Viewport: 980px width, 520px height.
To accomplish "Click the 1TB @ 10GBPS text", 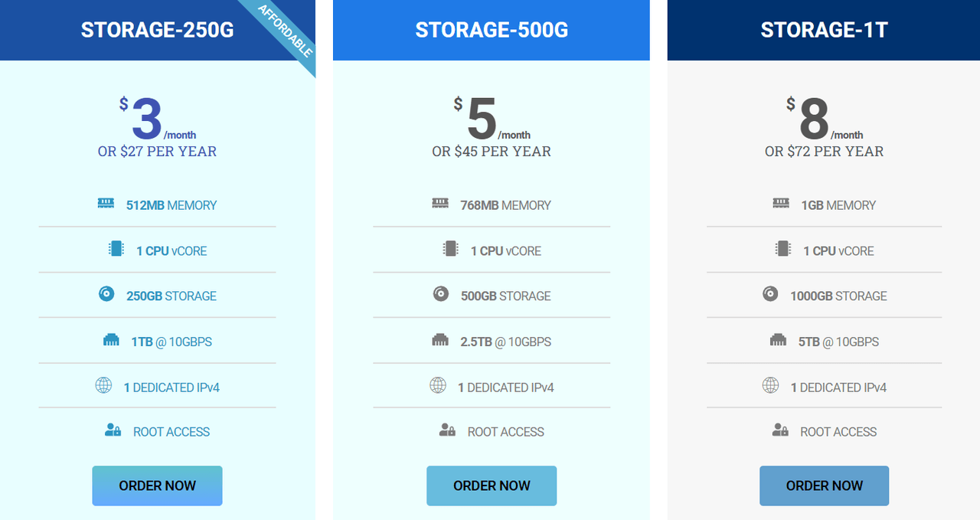I will click(x=171, y=342).
